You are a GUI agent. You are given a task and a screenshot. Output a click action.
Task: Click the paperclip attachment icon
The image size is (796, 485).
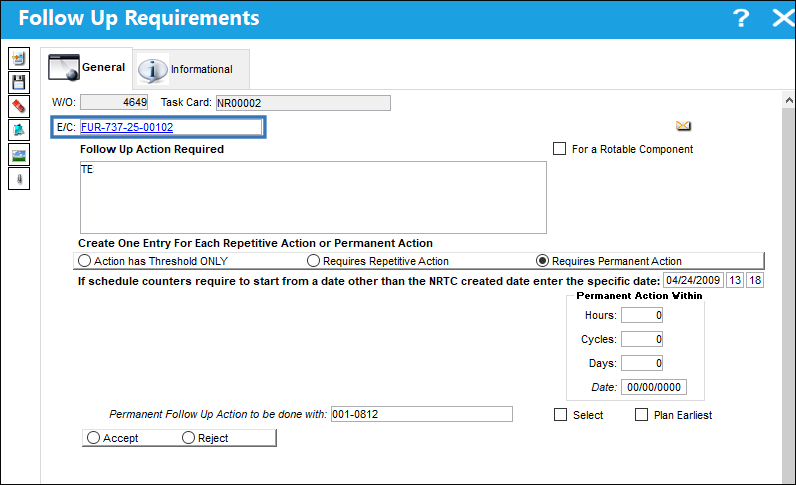pyautogui.click(x=19, y=178)
